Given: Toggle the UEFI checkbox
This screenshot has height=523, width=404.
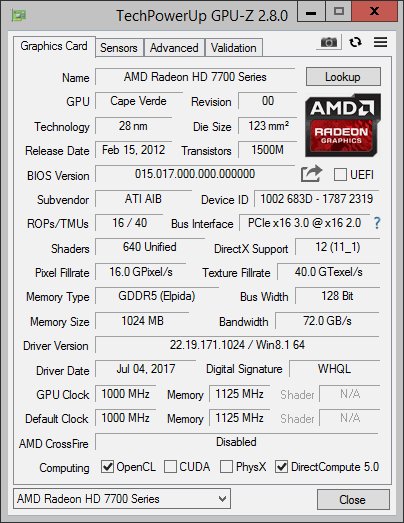Looking at the screenshot, I should [340, 174].
